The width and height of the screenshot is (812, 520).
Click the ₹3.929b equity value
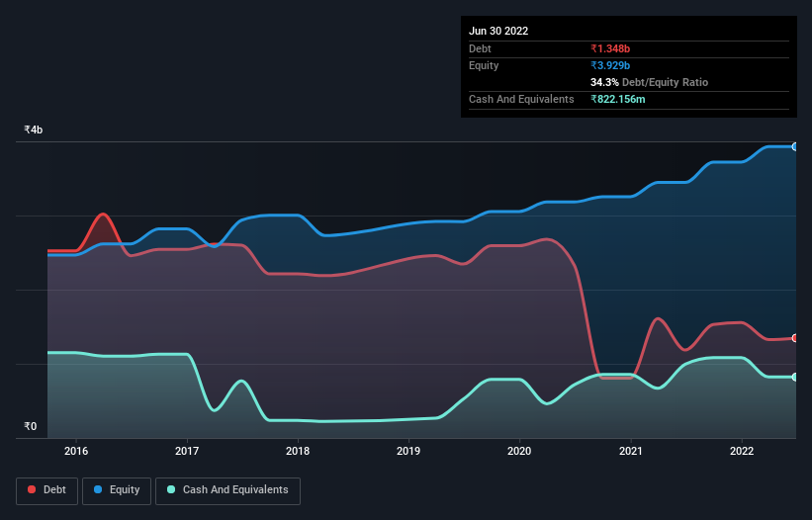pos(610,65)
